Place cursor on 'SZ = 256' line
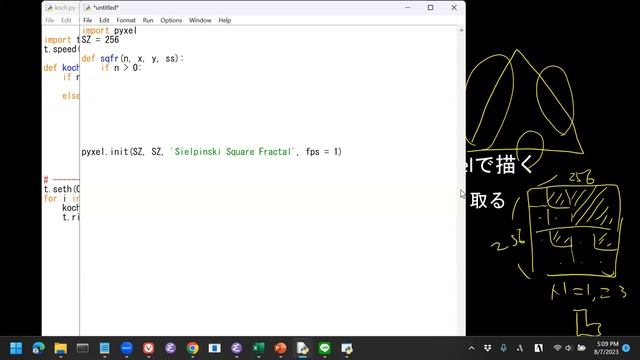The image size is (640, 360). point(100,40)
